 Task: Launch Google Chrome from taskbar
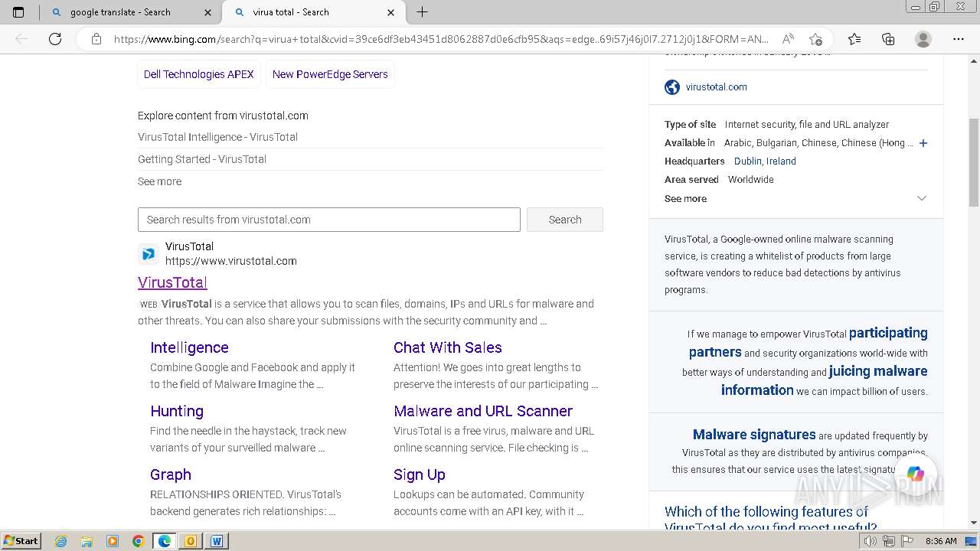(x=139, y=541)
